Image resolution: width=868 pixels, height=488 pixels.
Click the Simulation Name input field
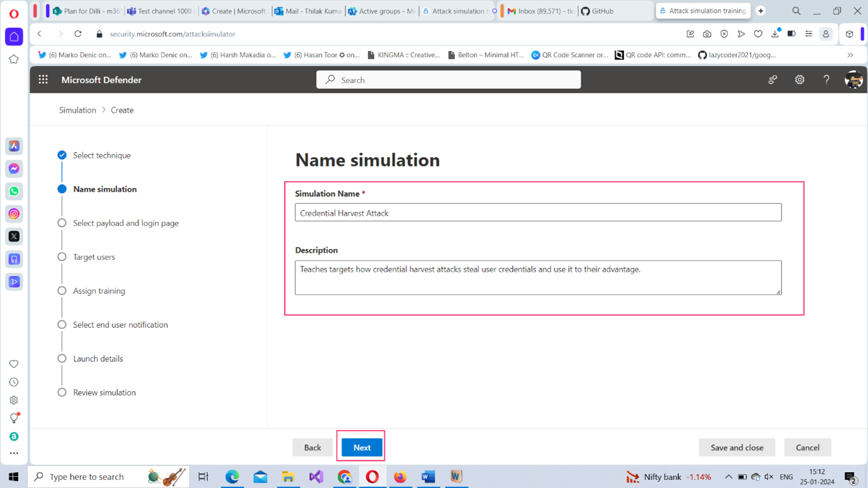pyautogui.click(x=538, y=213)
